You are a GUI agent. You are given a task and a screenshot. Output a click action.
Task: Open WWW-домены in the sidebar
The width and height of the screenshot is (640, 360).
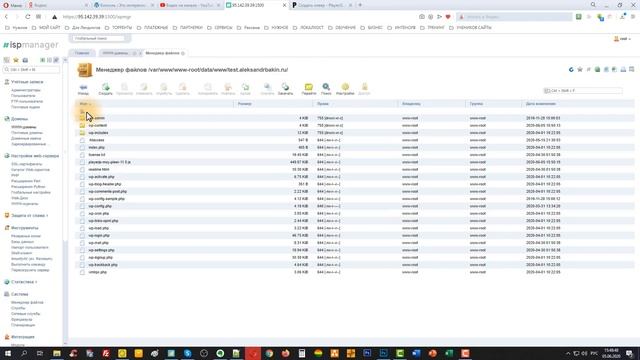click(24, 127)
